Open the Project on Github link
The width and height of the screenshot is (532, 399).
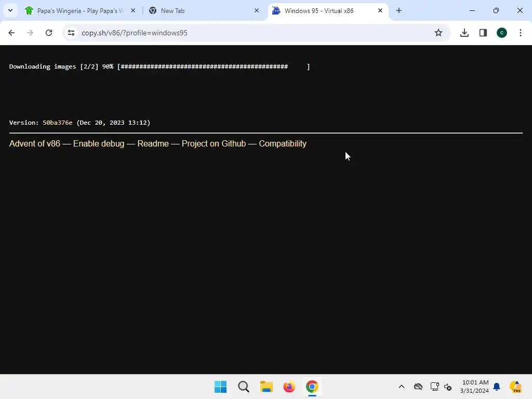click(214, 143)
